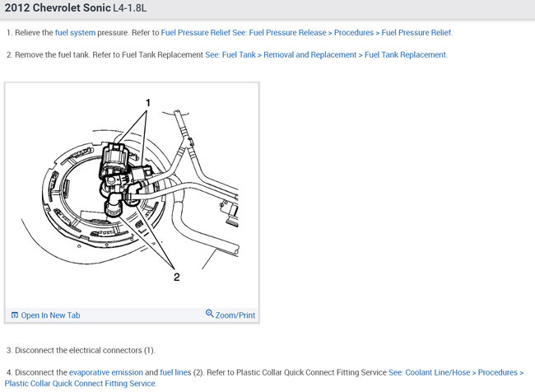Click callout number 2 in the diagram

pos(176,277)
